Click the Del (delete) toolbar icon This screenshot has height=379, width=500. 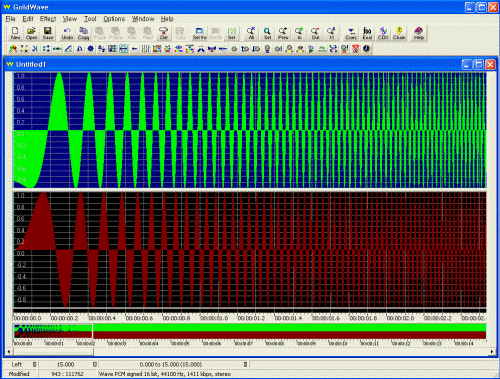[x=164, y=33]
